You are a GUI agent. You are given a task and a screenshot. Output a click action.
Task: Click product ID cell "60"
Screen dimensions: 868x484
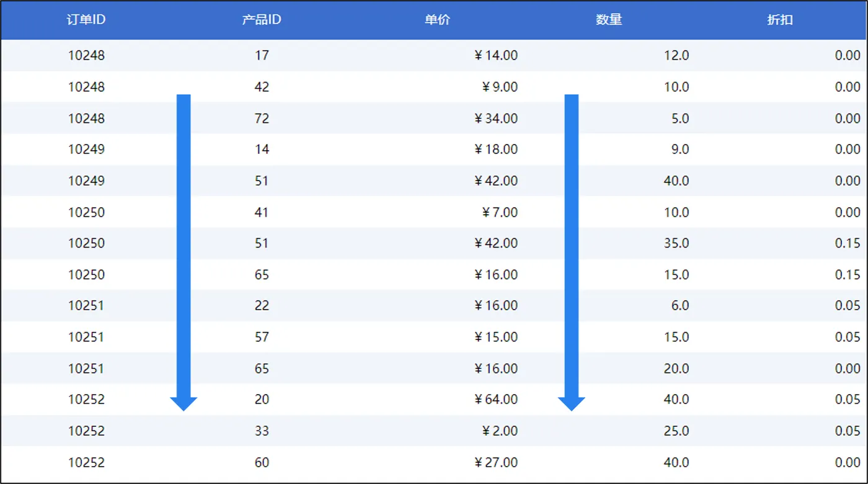(x=262, y=462)
